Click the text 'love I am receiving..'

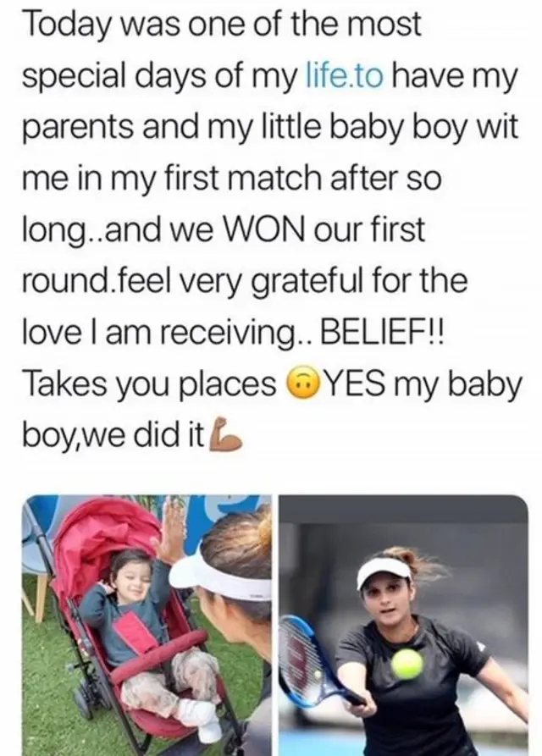(x=168, y=334)
